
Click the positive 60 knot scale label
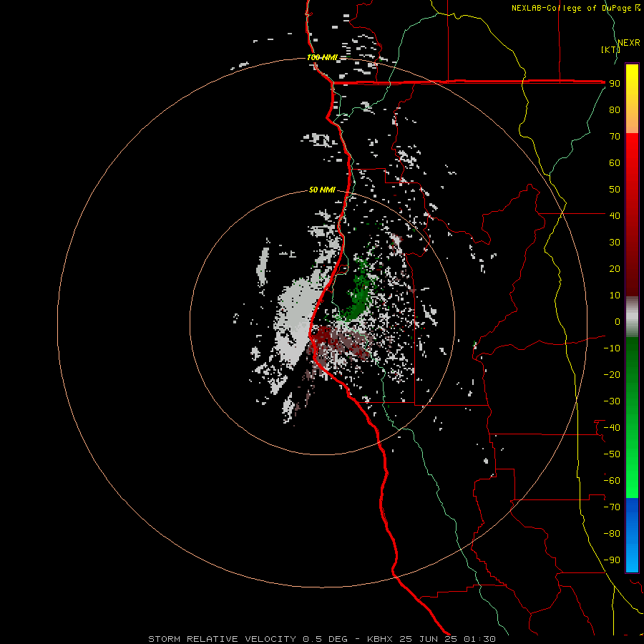615,162
